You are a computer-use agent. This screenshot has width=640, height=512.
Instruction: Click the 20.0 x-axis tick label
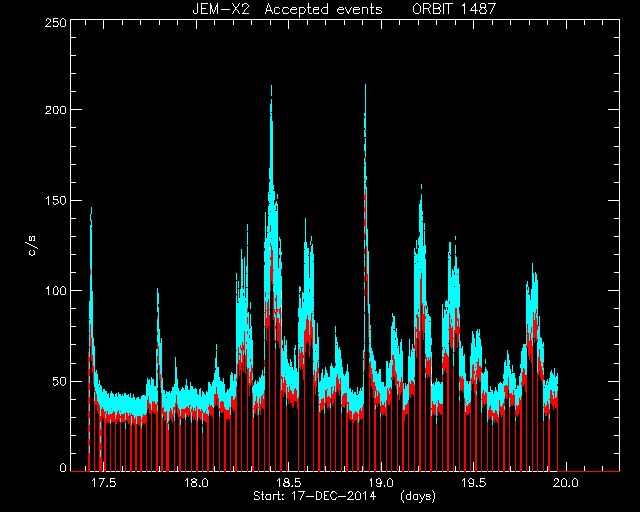coord(566,483)
